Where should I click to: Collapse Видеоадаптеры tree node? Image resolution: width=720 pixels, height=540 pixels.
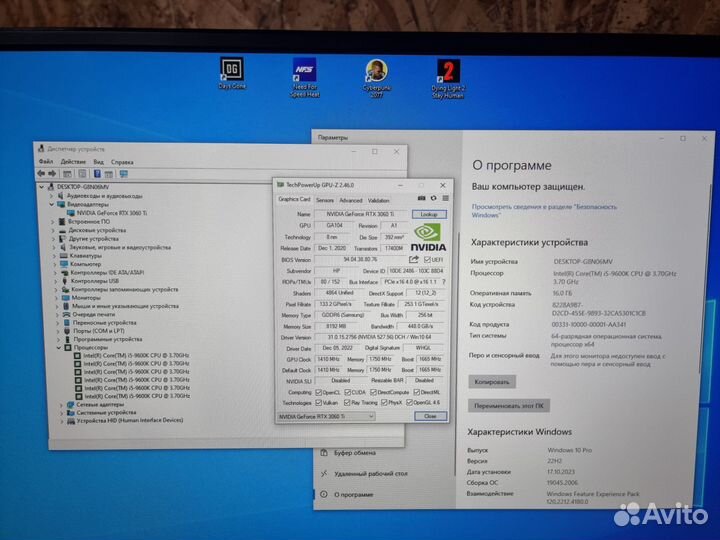[x=52, y=204]
